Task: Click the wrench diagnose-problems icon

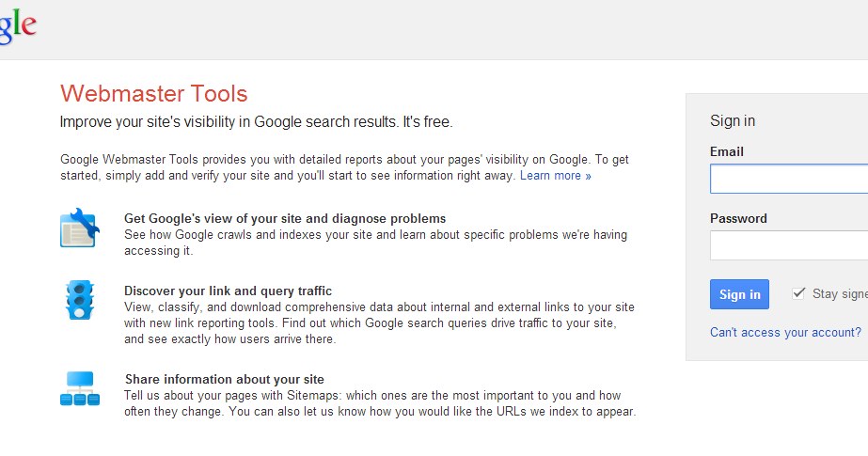Action: click(x=80, y=228)
